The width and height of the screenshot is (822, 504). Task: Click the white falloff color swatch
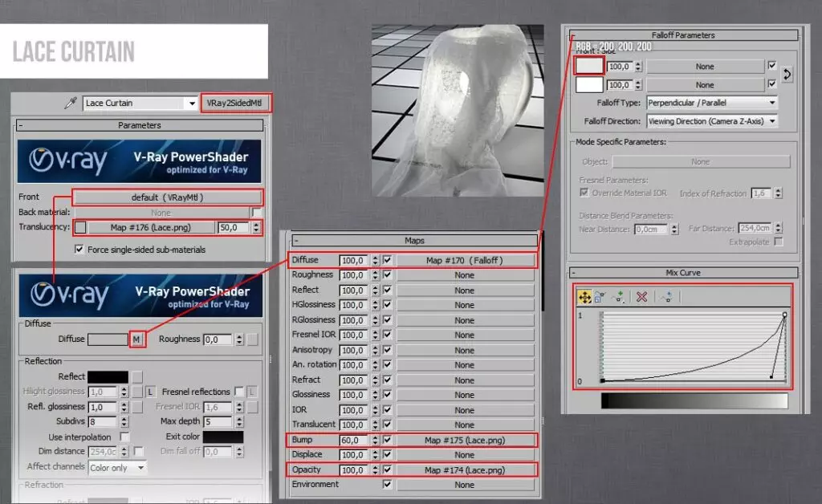(x=589, y=66)
